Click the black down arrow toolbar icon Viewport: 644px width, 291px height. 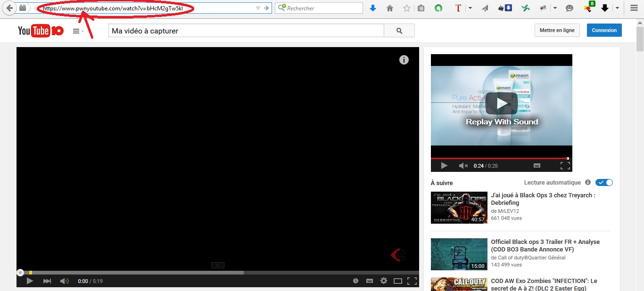pos(605,8)
